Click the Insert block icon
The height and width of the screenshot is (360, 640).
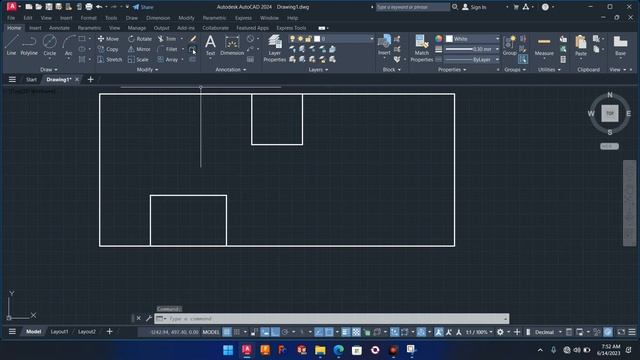tap(384, 45)
